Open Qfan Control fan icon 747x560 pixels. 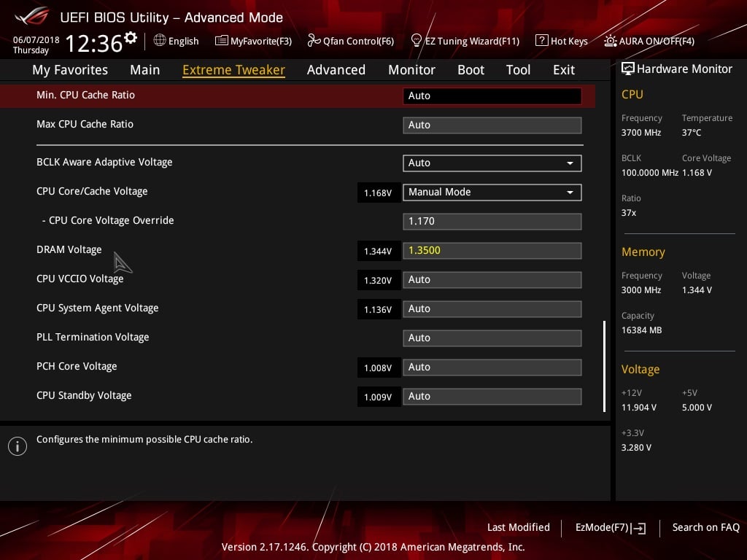314,41
